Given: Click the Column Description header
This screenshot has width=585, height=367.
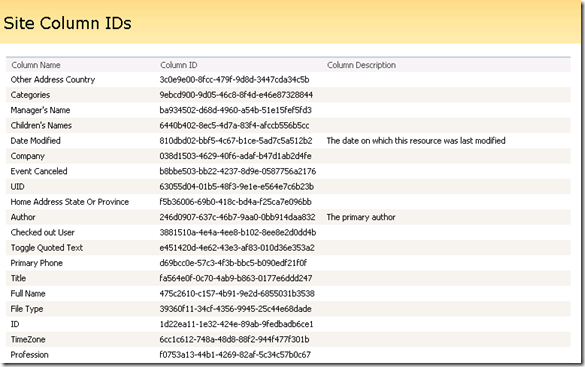Looking at the screenshot, I should 361,65.
